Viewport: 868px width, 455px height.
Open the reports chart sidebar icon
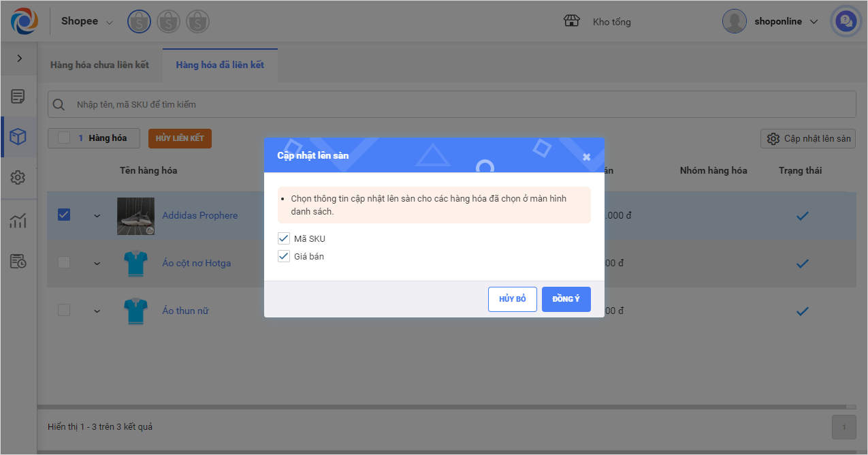pos(18,221)
